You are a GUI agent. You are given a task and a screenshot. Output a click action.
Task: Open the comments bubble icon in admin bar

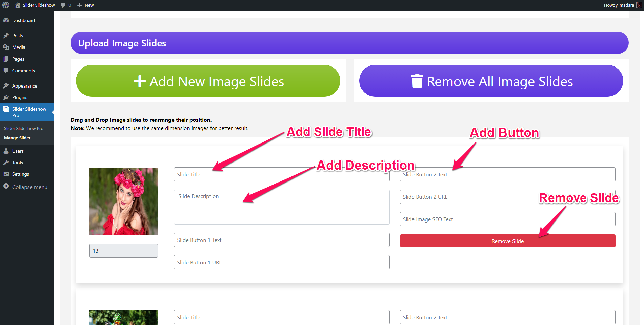pyautogui.click(x=63, y=5)
